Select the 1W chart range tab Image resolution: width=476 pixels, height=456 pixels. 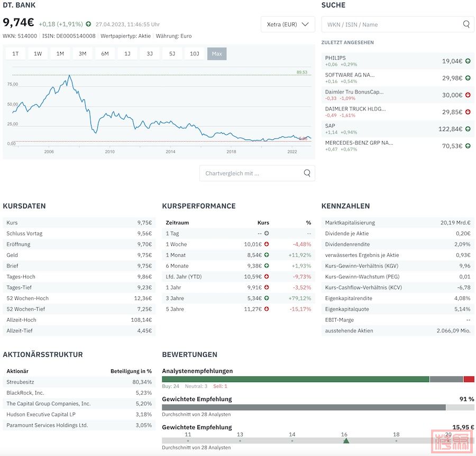click(x=38, y=54)
